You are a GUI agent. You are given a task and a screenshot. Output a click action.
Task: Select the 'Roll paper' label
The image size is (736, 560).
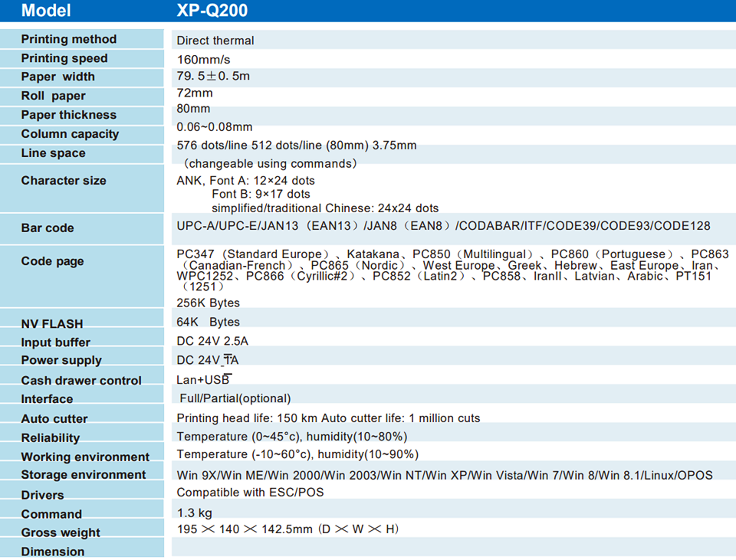pos(53,96)
